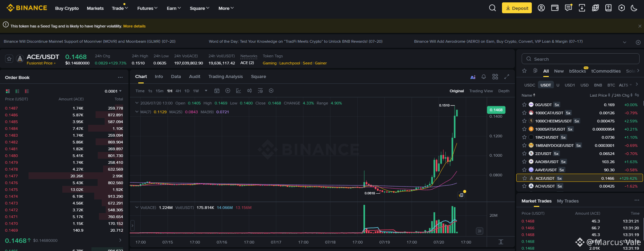Screen dimensions: 644x251
Task: Open the More details link in Seed Tag notice
Action: pyautogui.click(x=134, y=26)
